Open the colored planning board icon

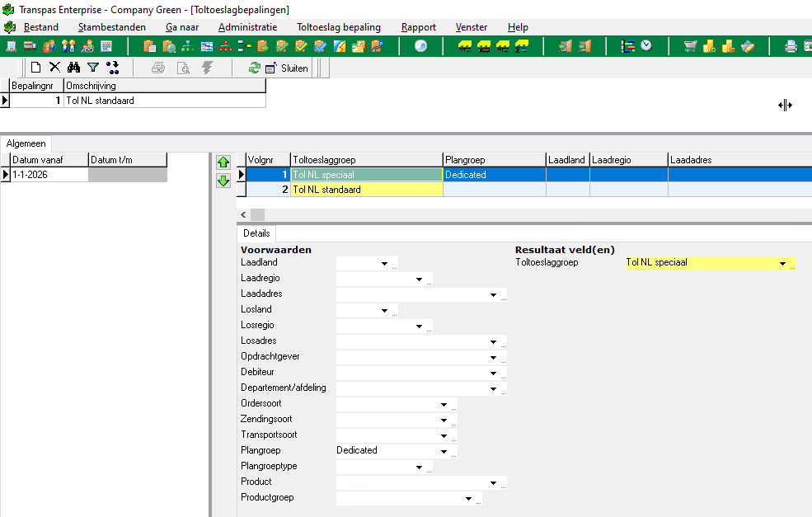click(x=207, y=47)
